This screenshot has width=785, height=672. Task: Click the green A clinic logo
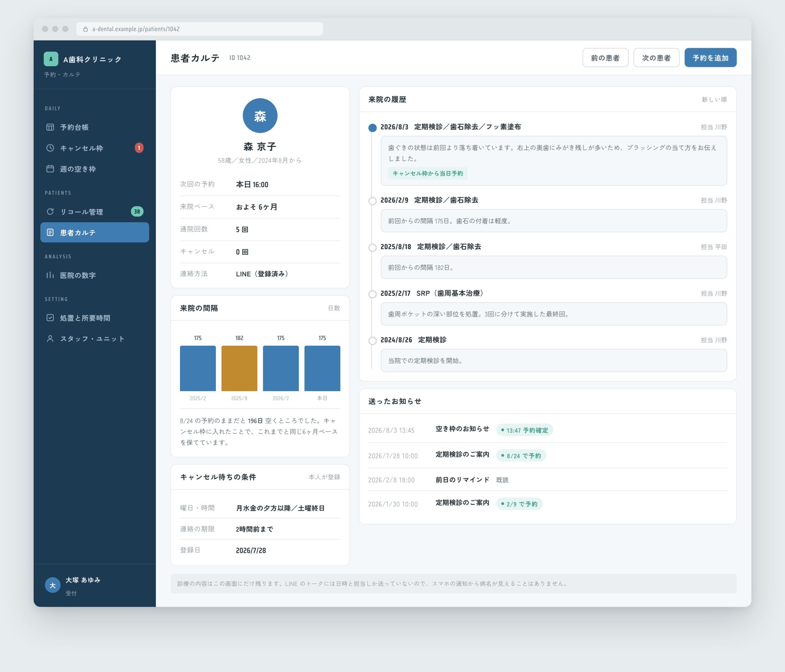coord(51,59)
